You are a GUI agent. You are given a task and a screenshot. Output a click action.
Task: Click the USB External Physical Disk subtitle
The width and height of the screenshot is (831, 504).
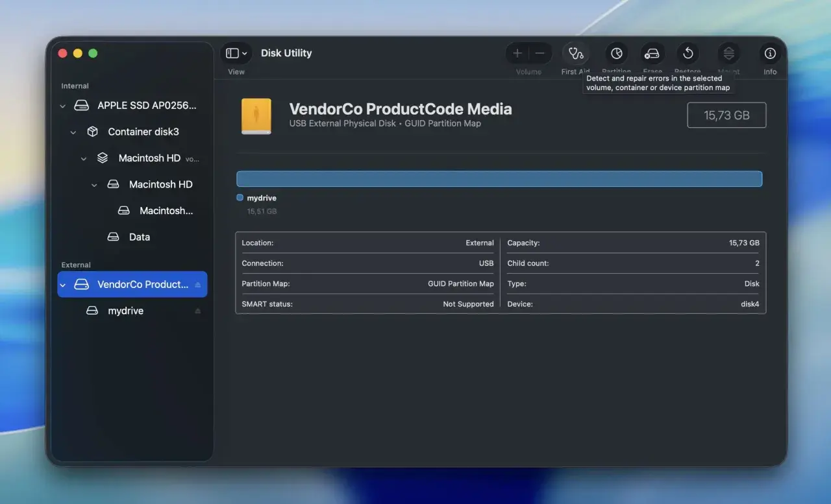click(x=342, y=123)
